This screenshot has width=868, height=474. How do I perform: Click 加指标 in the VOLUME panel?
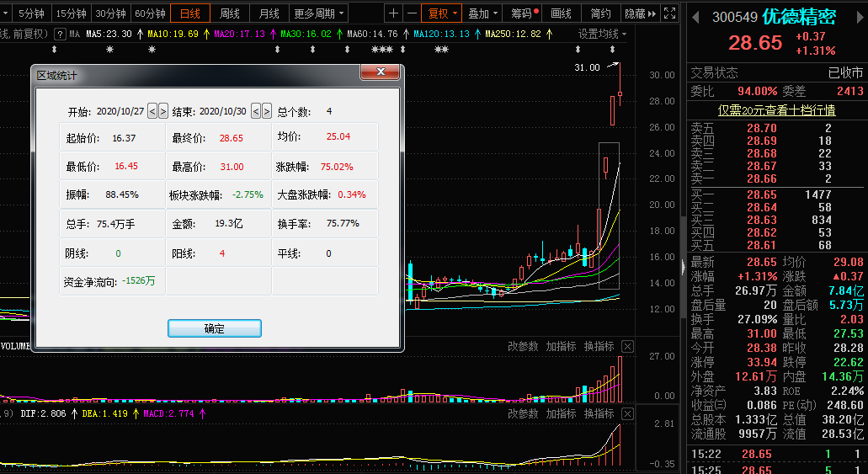click(x=561, y=347)
